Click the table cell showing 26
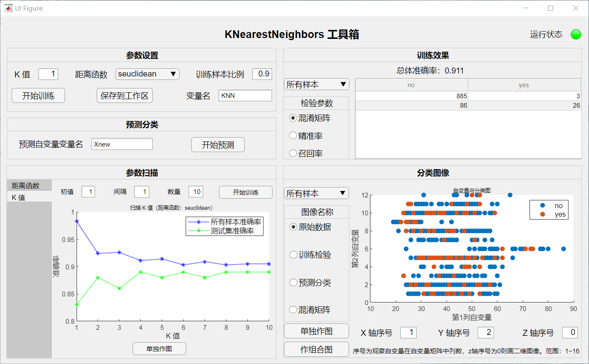The height and width of the screenshot is (364, 589). (524, 106)
